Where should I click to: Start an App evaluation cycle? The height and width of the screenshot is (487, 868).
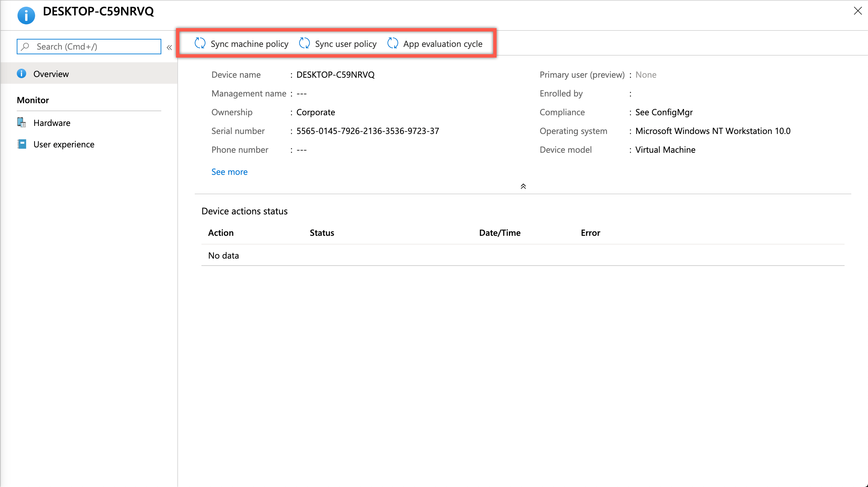[443, 44]
